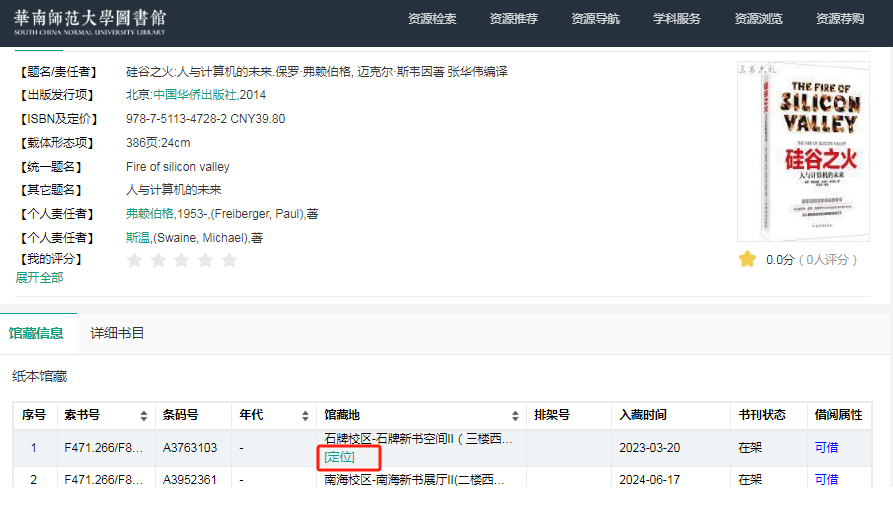Sort holdings by 索书号 column arrows
This screenshot has width=893, height=518.
(x=144, y=416)
